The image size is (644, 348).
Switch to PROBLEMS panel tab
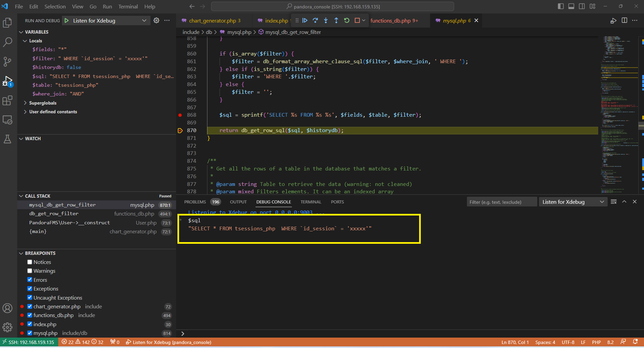click(195, 202)
